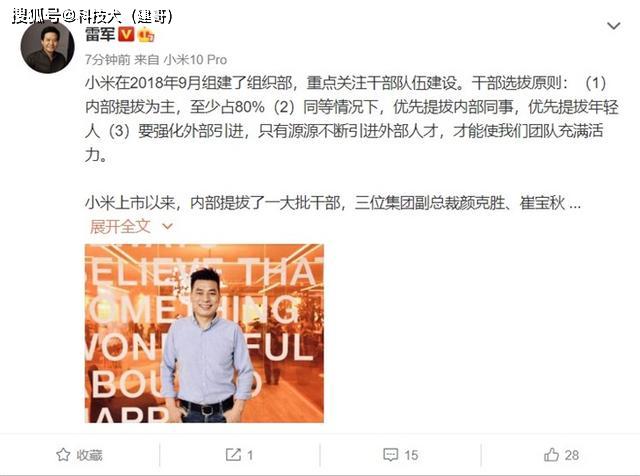Open the 雷军 username link

100,34
